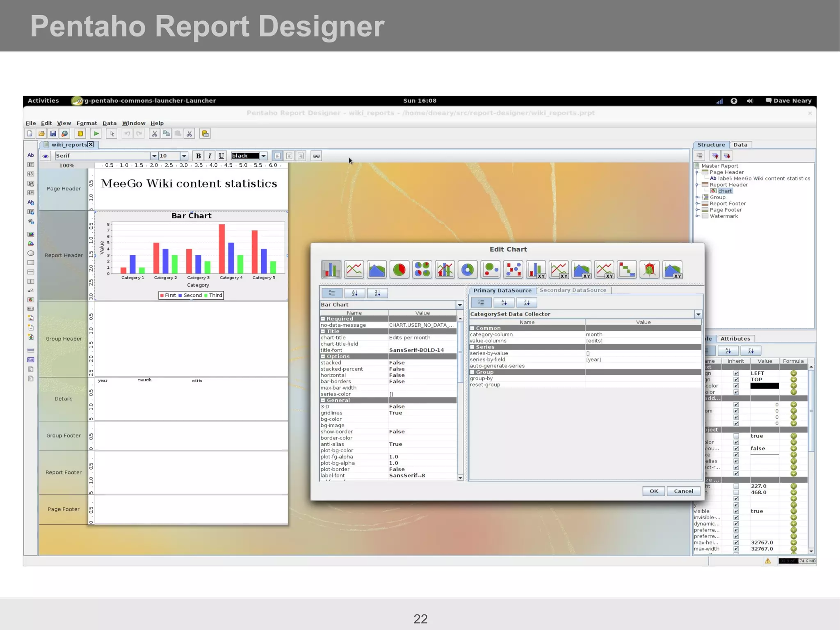
Task: Close the wiki_reports document tab
Action: [91, 144]
